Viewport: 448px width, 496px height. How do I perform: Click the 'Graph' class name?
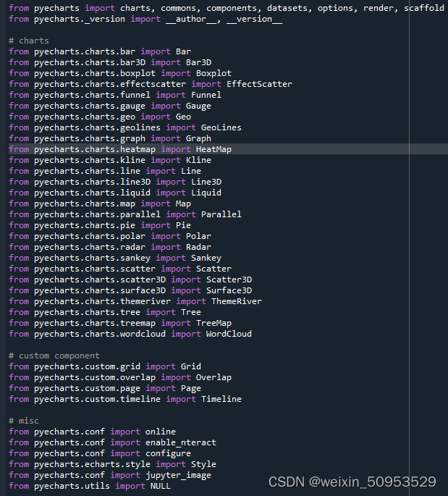pos(198,138)
